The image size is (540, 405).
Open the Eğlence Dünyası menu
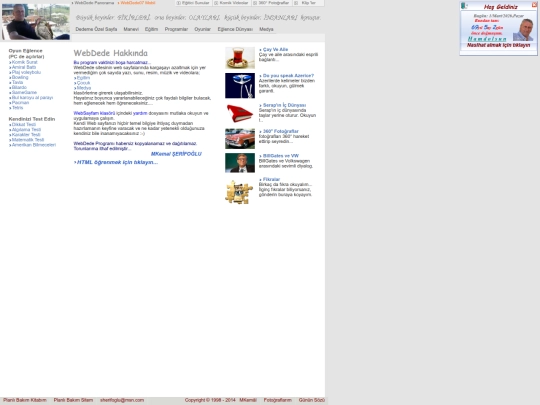[x=235, y=29]
